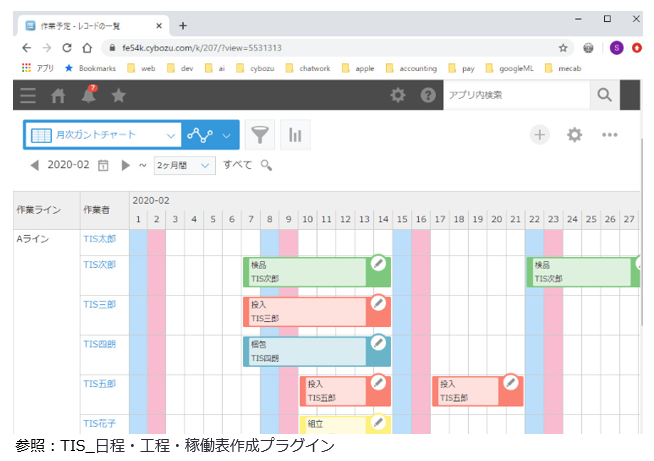This screenshot has width=654, height=461.
Task: Select the 検品 bar starting day 22
Action: click(x=583, y=272)
